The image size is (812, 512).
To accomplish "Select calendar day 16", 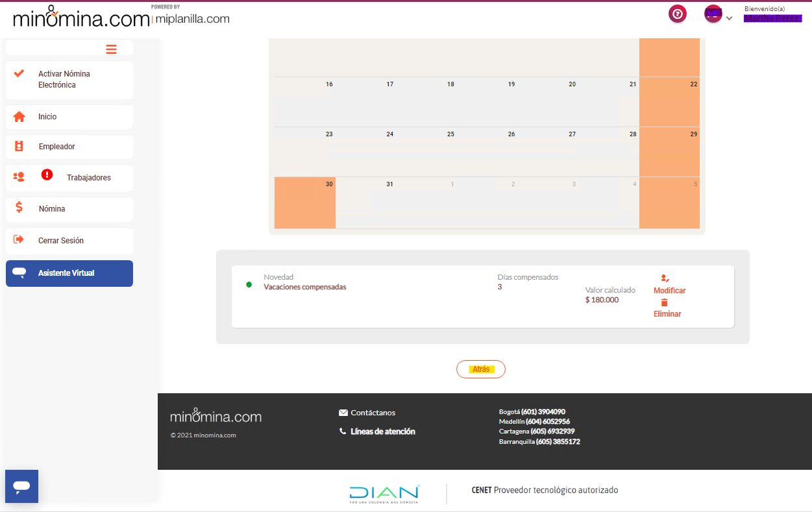I will point(305,102).
